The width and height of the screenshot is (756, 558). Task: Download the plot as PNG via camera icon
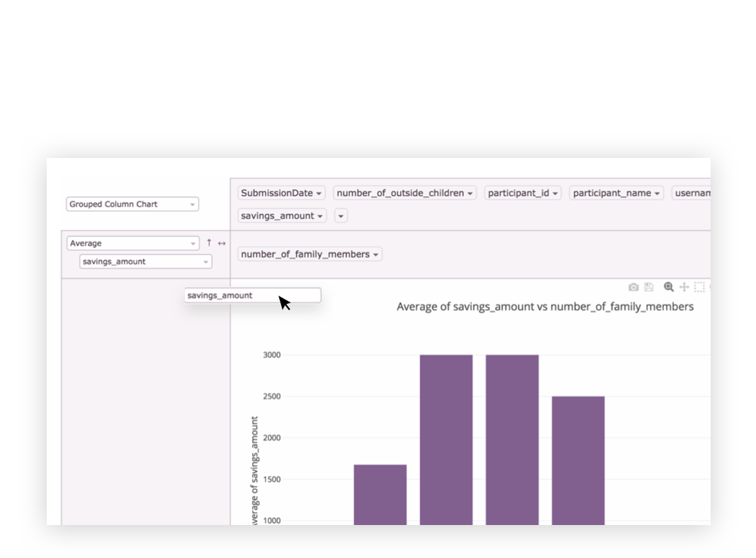[x=633, y=287]
